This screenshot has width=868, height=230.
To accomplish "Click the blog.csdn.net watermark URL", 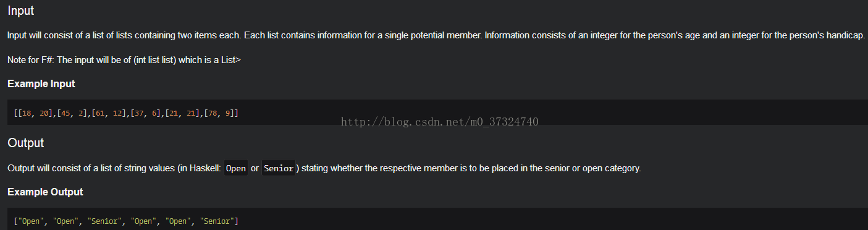I will (440, 121).
